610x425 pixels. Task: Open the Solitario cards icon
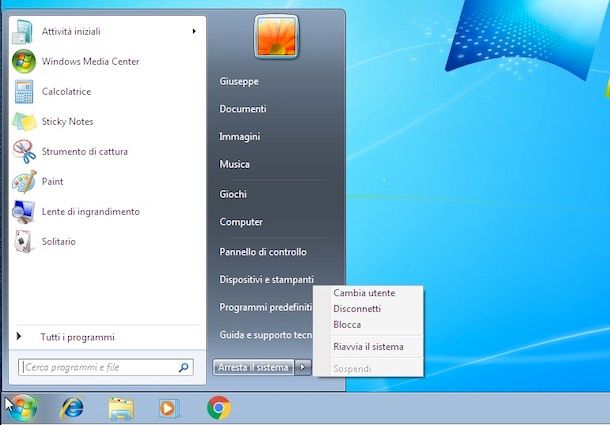coord(23,241)
